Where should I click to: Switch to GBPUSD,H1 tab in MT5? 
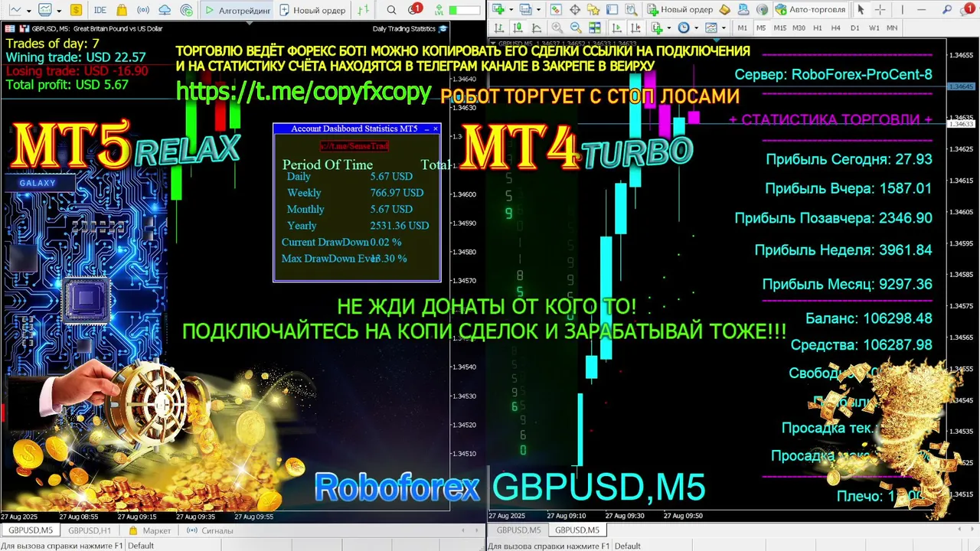(90, 530)
